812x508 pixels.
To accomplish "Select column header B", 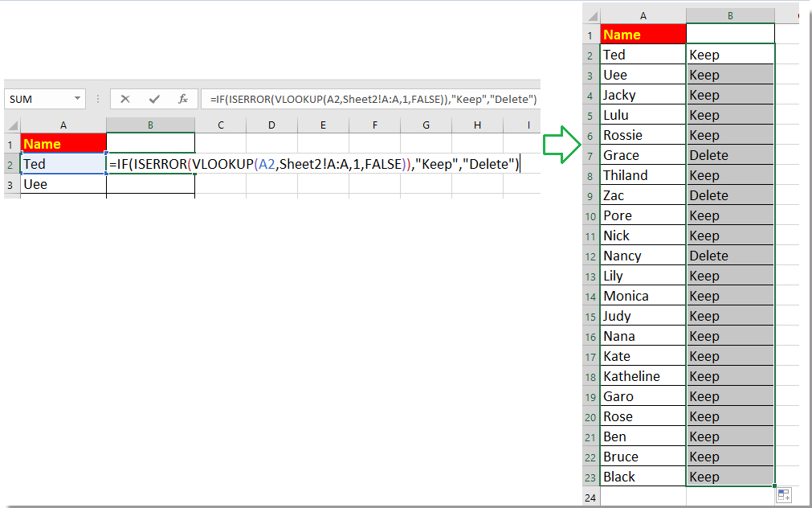I will (150, 125).
